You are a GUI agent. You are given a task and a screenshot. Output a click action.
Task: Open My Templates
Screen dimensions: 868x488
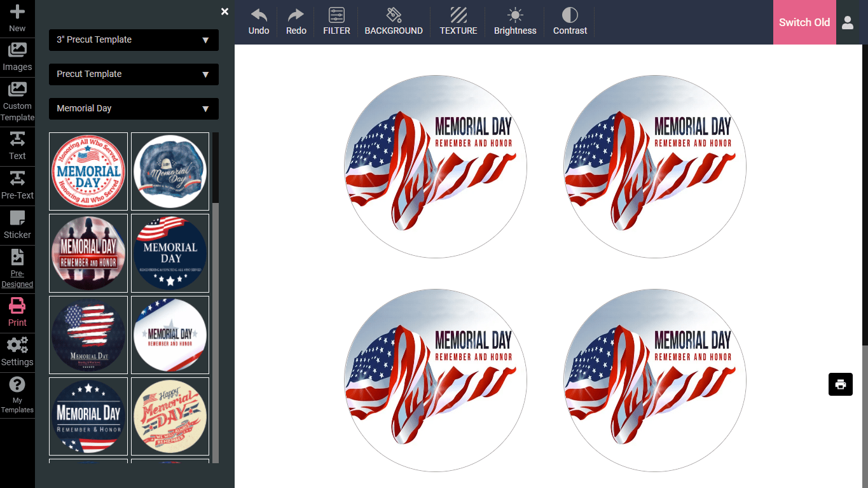coord(17,394)
